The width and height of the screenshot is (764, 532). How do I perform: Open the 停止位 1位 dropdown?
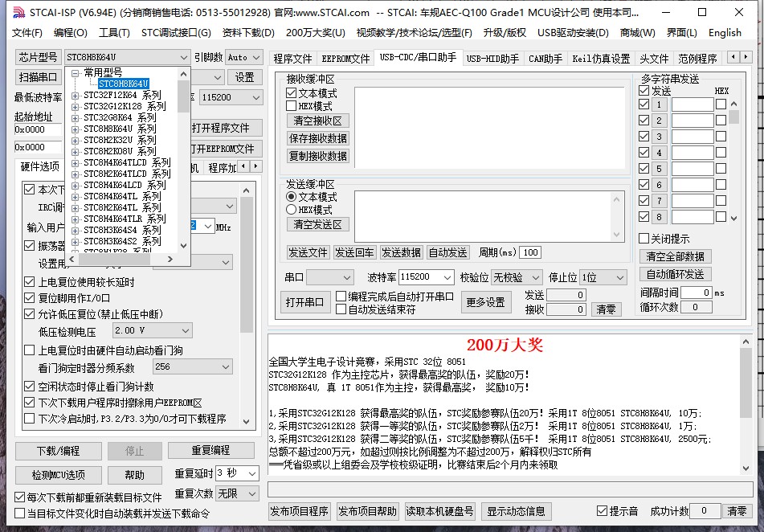point(619,277)
